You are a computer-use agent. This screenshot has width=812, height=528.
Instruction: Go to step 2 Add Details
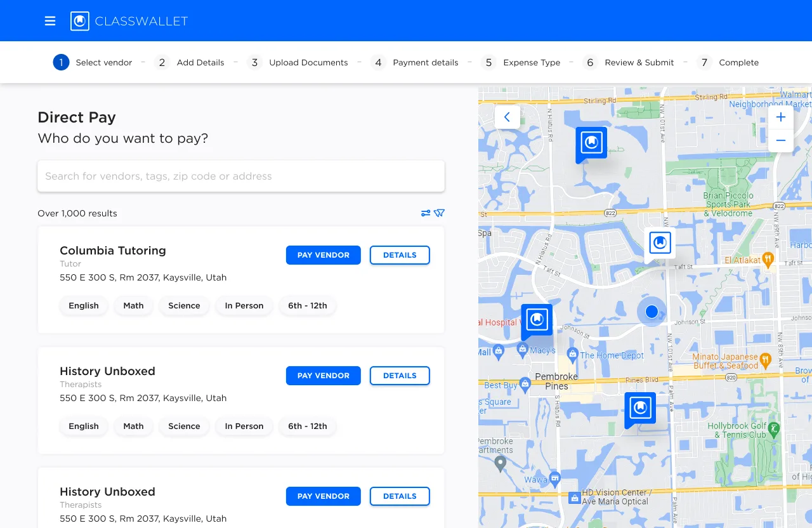(x=189, y=62)
